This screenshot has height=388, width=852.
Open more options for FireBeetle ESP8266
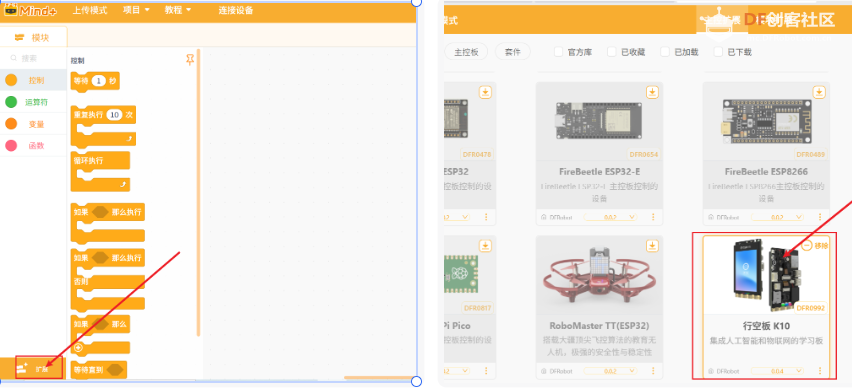point(819,217)
